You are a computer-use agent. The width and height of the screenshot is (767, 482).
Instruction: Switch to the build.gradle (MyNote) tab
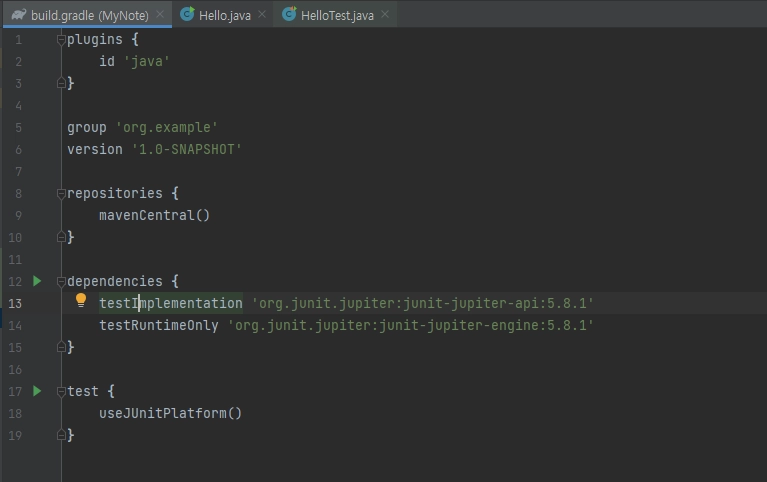(88, 15)
